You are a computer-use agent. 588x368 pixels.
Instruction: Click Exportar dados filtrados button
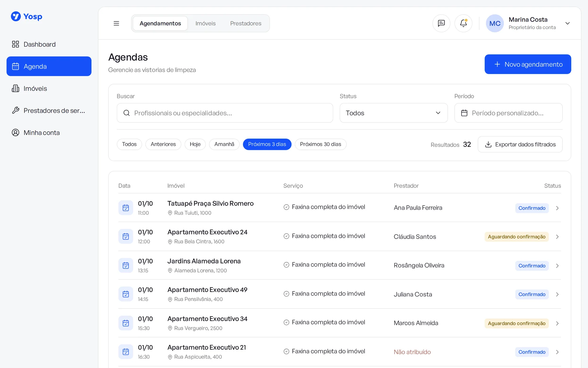(520, 144)
